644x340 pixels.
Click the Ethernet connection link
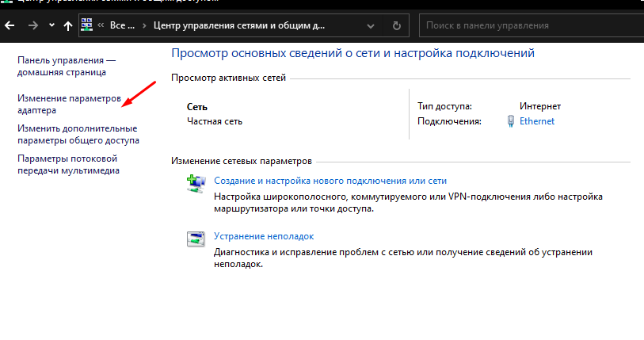coord(537,121)
